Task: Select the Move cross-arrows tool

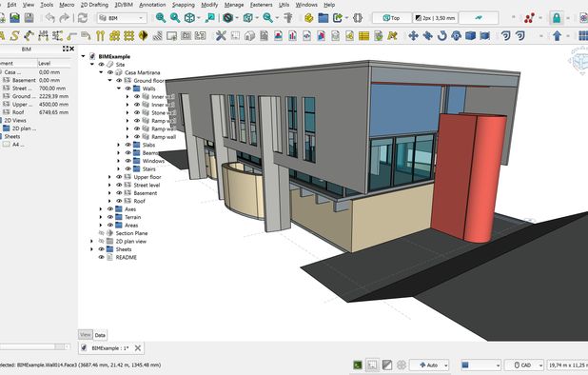Action: pos(413,35)
